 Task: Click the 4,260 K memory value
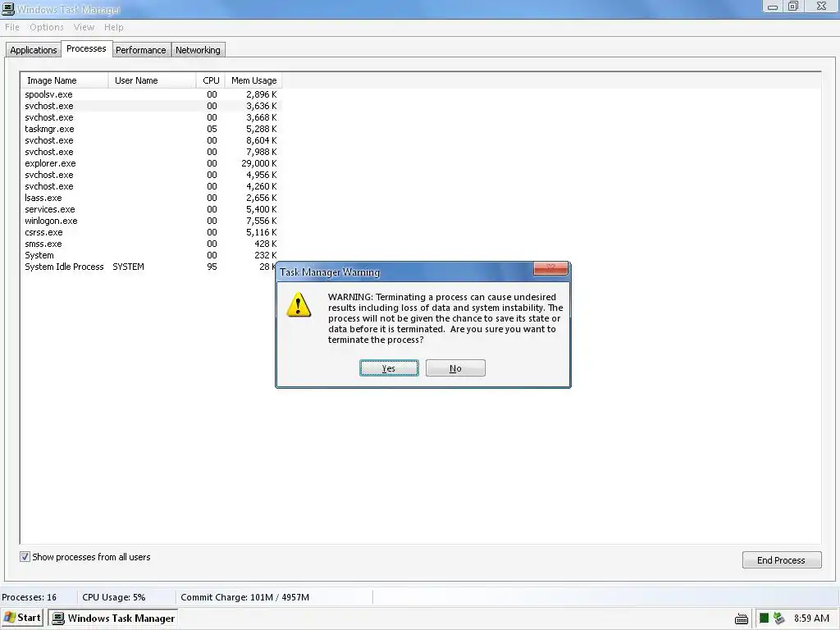[x=262, y=186]
